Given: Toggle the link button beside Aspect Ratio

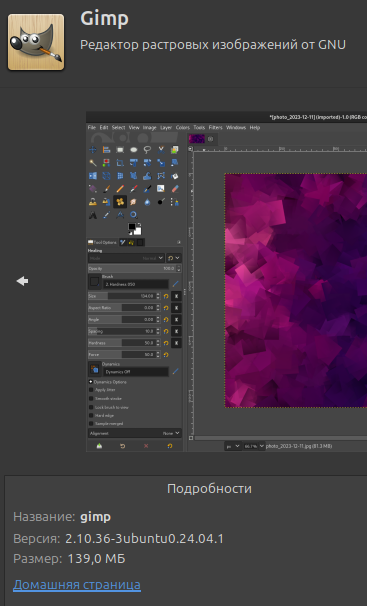Looking at the screenshot, I should point(176,308).
